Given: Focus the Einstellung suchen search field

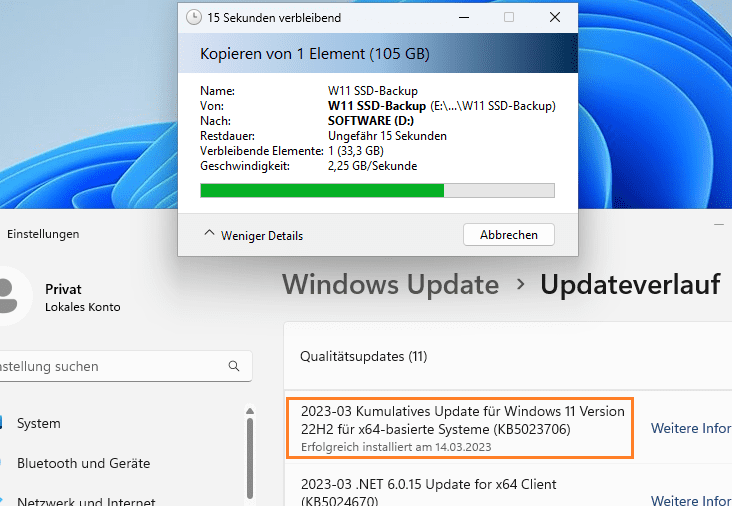Looking at the screenshot, I should [124, 366].
